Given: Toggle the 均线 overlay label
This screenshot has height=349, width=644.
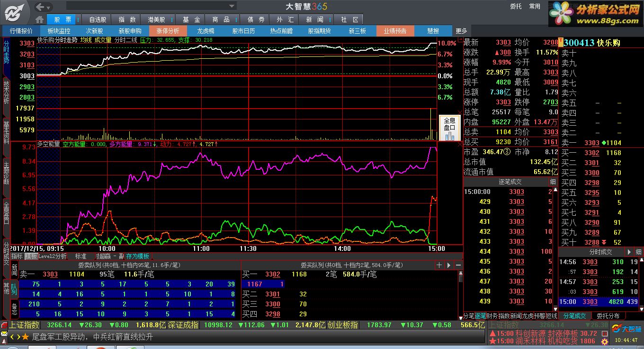Looking at the screenshot, I should click(x=86, y=40).
